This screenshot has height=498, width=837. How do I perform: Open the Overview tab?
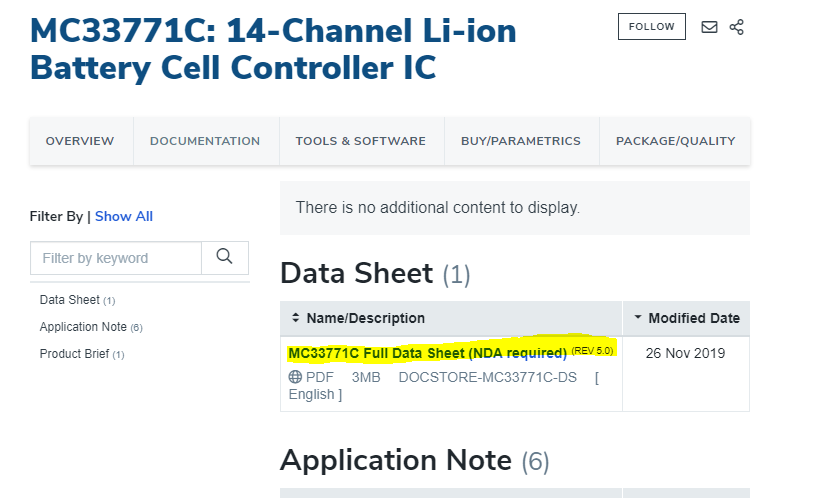pos(80,141)
